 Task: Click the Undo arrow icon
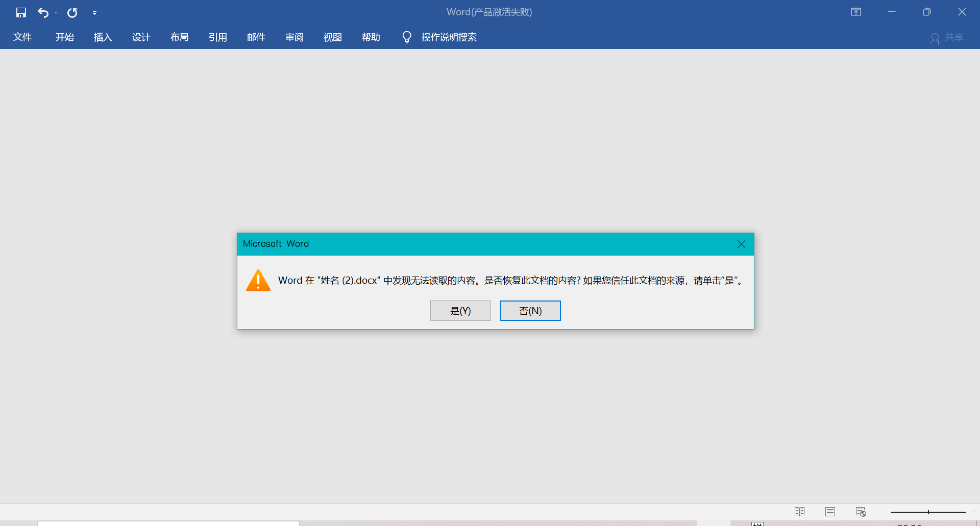pos(43,13)
